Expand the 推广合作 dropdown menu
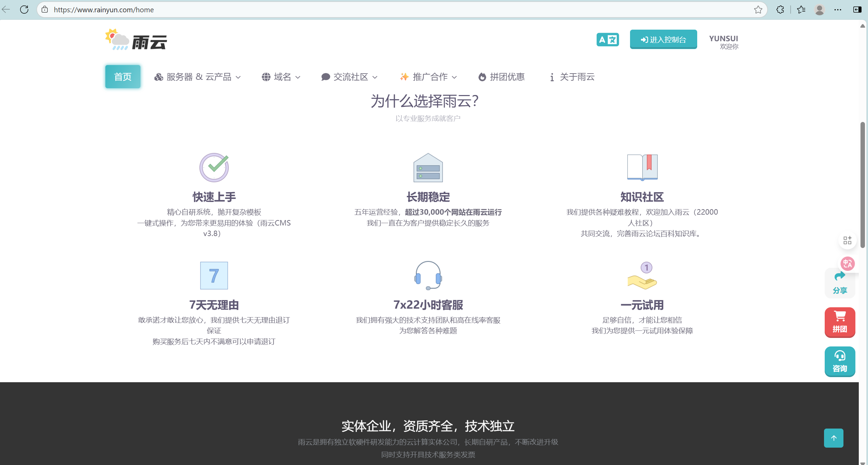Screen dimensions: 868x465 pyautogui.click(x=429, y=77)
